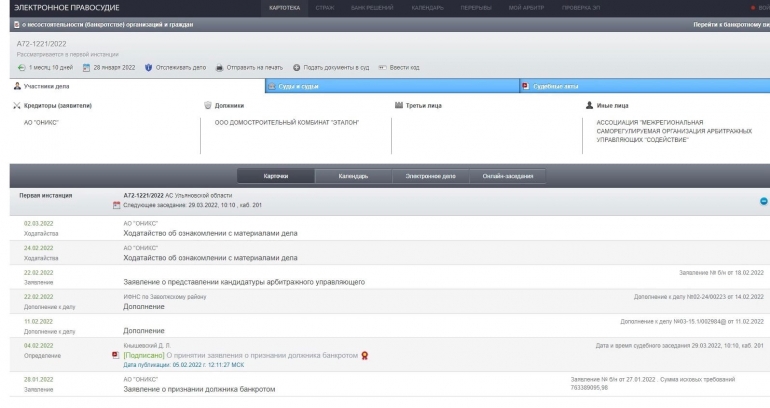Switch to the Календарь view tab

pos(353,176)
